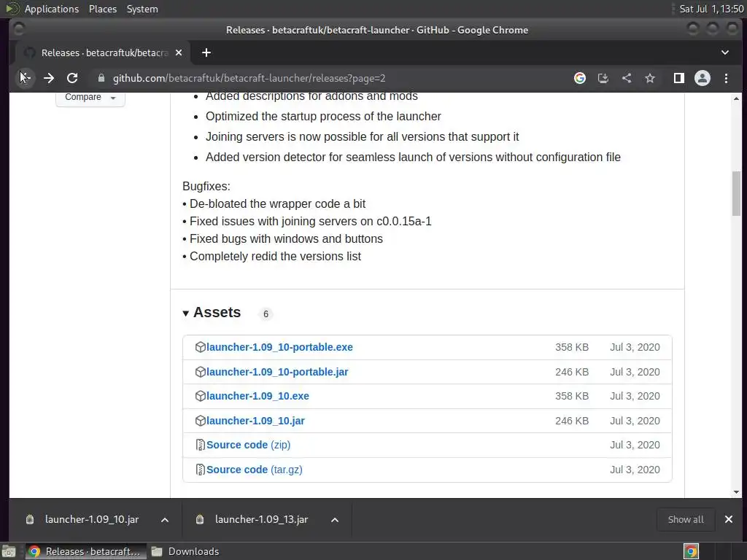Viewport: 747px width, 560px height.
Task: Open Chrome three-dot menu
Action: click(726, 78)
